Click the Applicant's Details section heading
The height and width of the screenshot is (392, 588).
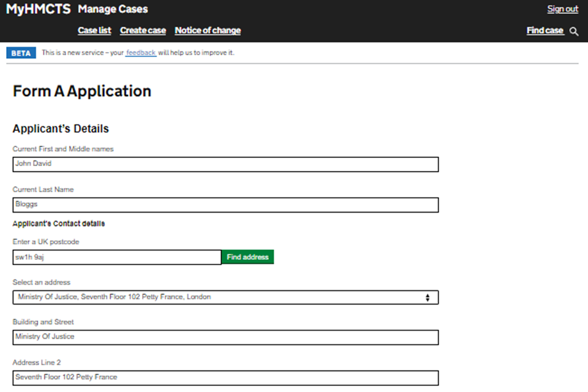click(x=61, y=129)
